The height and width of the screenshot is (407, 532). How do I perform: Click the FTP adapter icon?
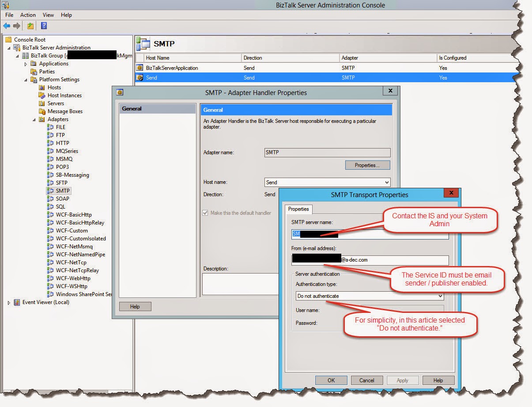point(50,135)
